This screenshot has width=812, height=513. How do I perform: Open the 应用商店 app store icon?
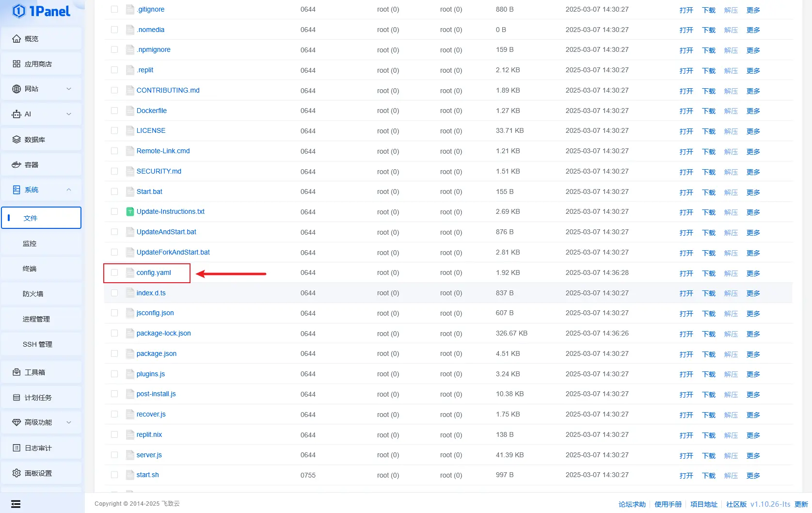[16, 64]
